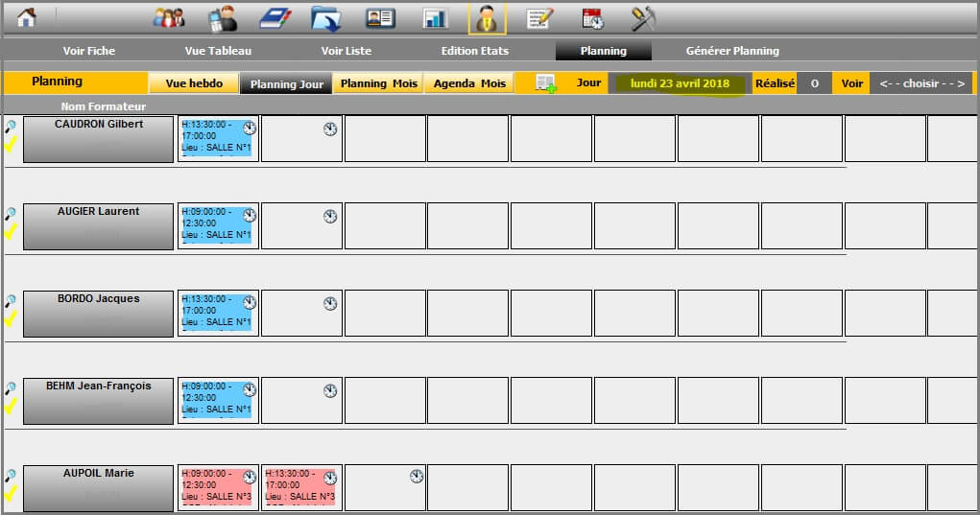This screenshot has height=515, width=980.
Task: Click clock icon in AUGIER Laurent's blue session
Action: pos(250,216)
